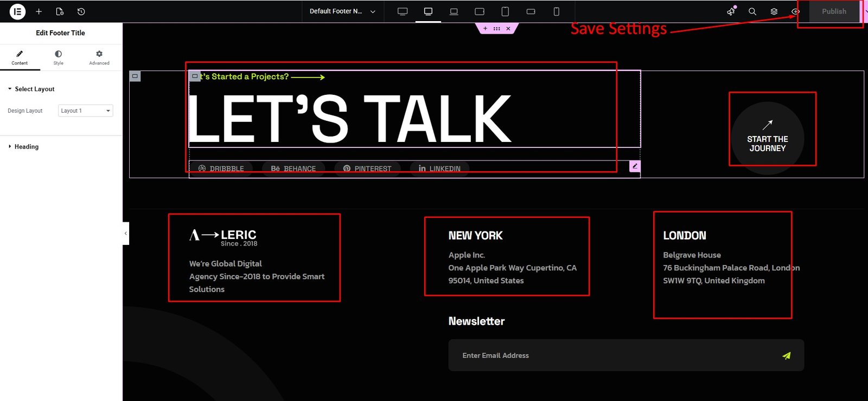868x401 pixels.
Task: Switch to portrait mobile responsive view
Action: [556, 11]
